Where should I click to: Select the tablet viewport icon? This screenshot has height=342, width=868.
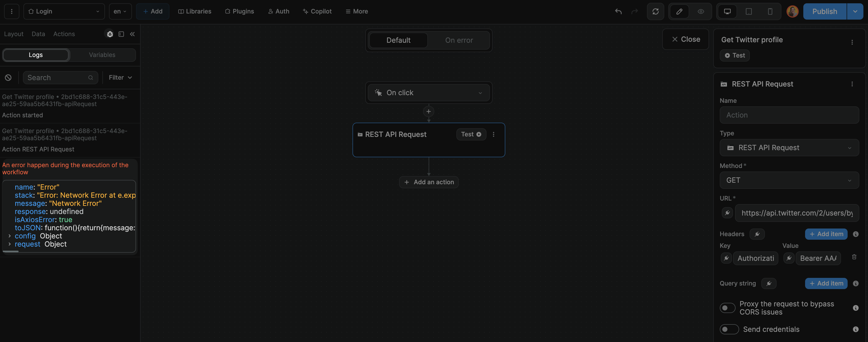click(x=748, y=11)
